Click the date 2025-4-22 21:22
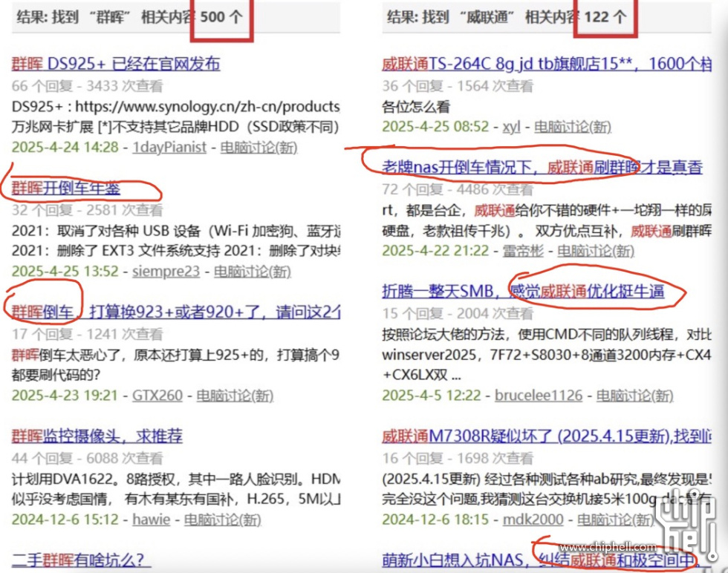 pyautogui.click(x=435, y=251)
